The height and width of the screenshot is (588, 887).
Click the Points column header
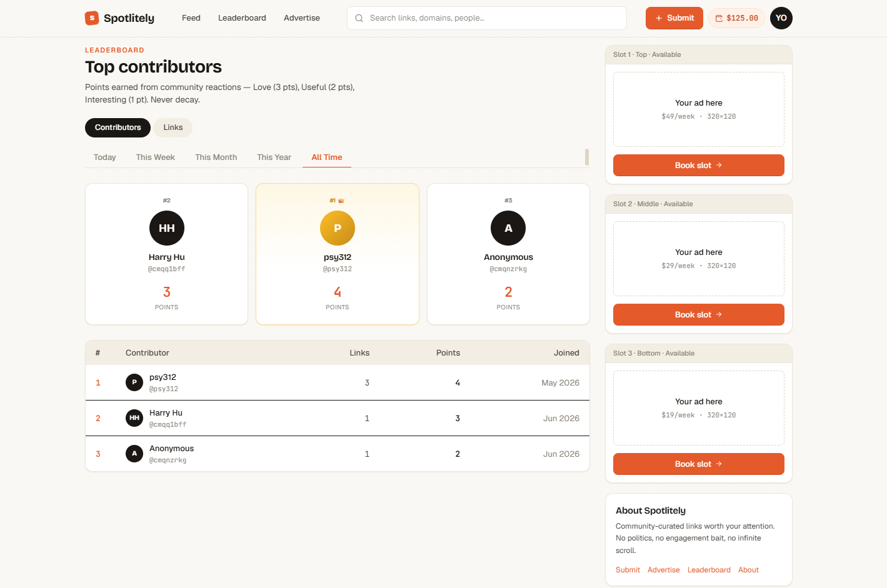coord(448,353)
